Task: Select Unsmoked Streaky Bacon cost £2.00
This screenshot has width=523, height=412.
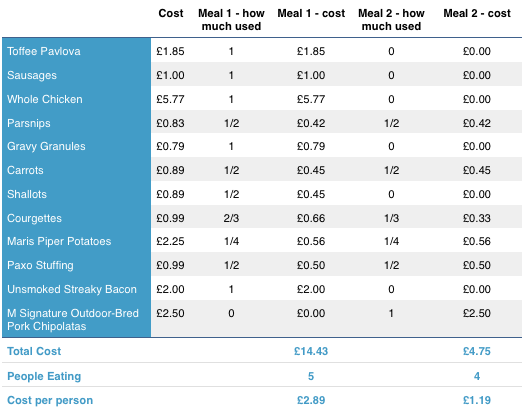Action: tap(170, 289)
